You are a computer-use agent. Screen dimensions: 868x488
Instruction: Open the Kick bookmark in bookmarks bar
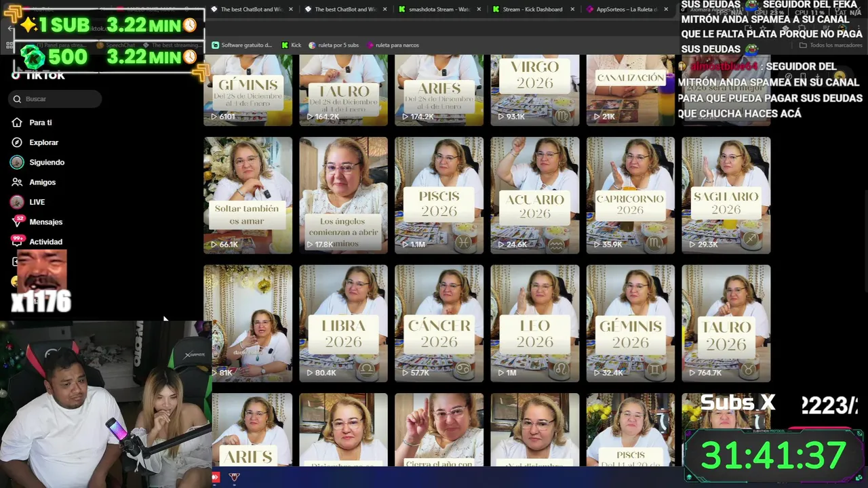click(x=291, y=45)
